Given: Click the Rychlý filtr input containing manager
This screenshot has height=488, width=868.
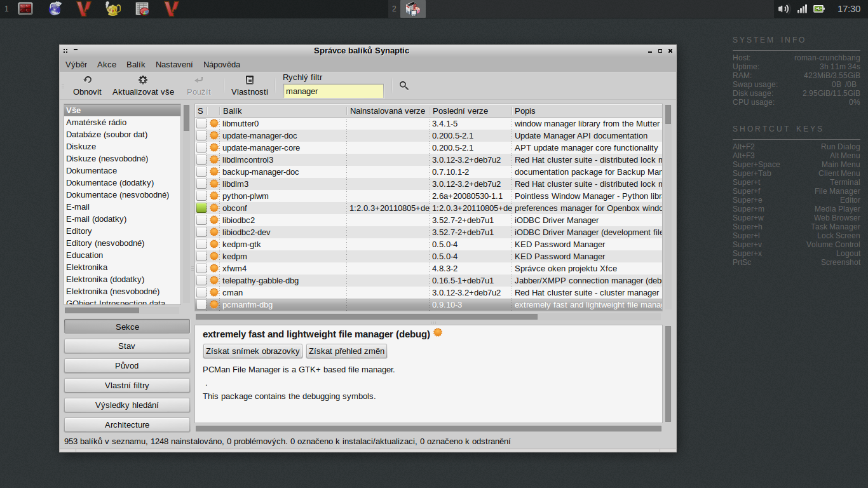Looking at the screenshot, I should point(334,91).
